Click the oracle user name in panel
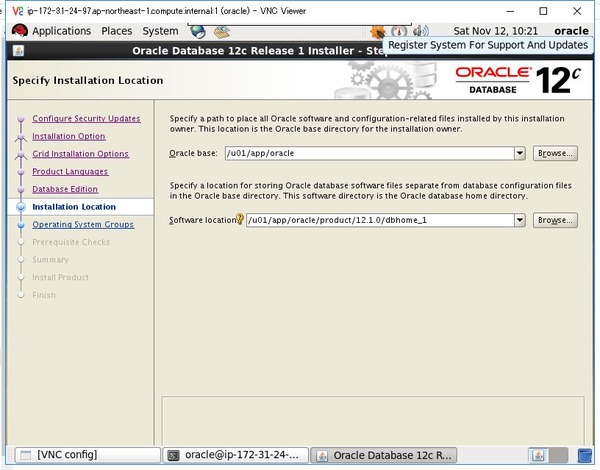The width and height of the screenshot is (600, 470). pyautogui.click(x=571, y=31)
